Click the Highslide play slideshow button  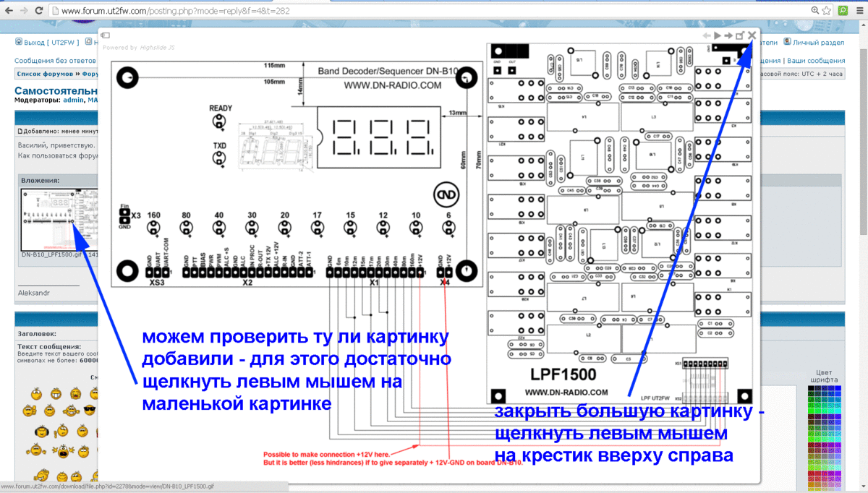[x=717, y=35]
